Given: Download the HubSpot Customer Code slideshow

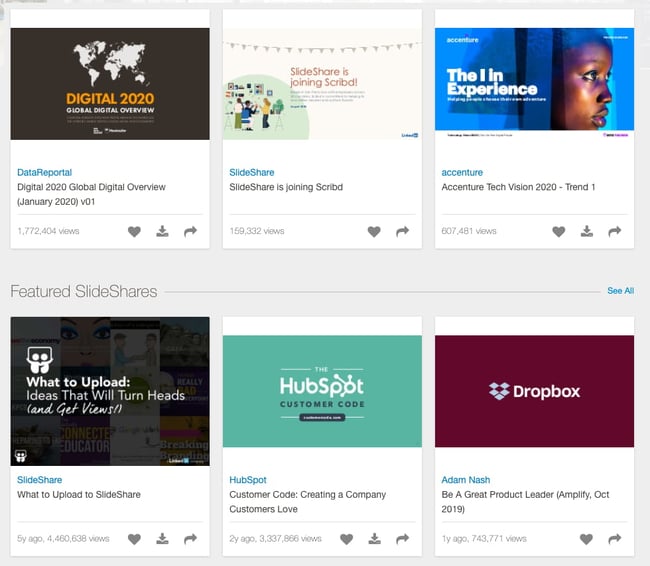Looking at the screenshot, I should tap(374, 539).
